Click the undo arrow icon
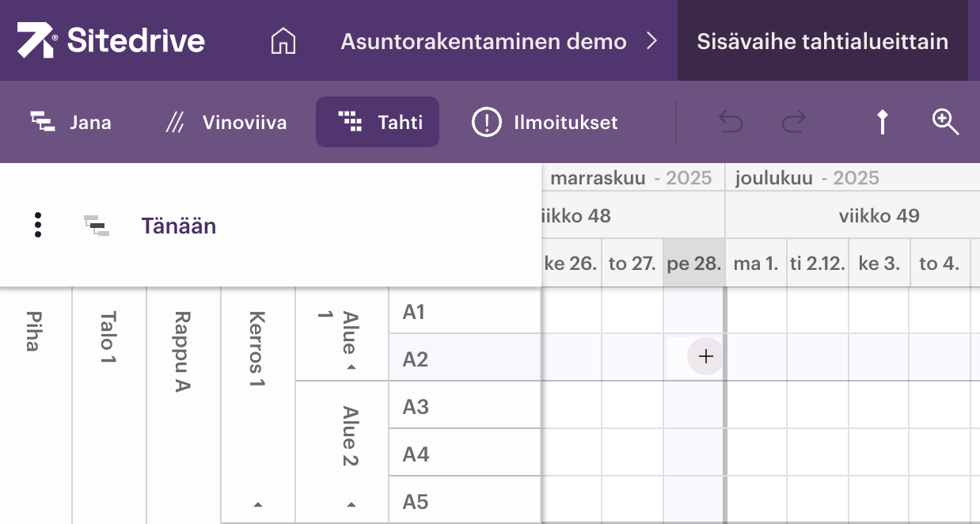 pyautogui.click(x=730, y=122)
